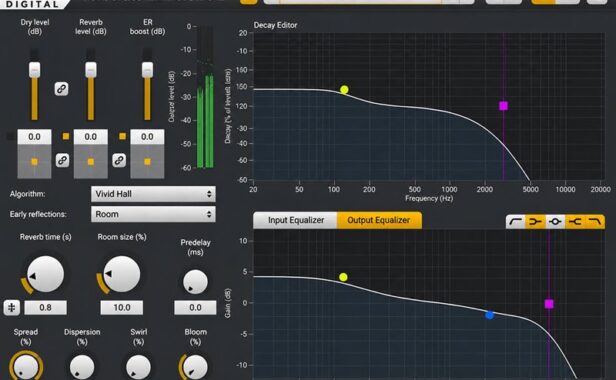
Task: Click the gray pad below Dry level value
Action: click(34, 161)
